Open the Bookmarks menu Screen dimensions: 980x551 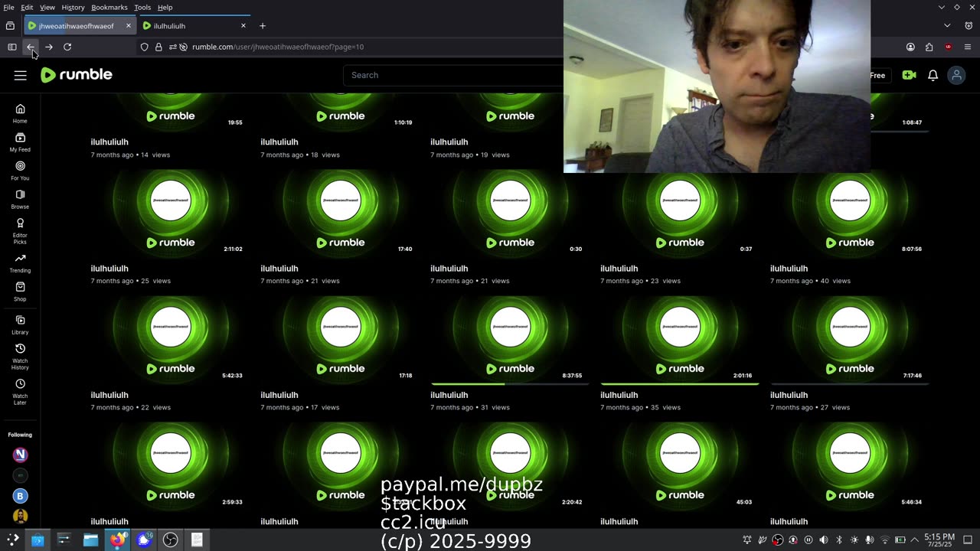[109, 7]
